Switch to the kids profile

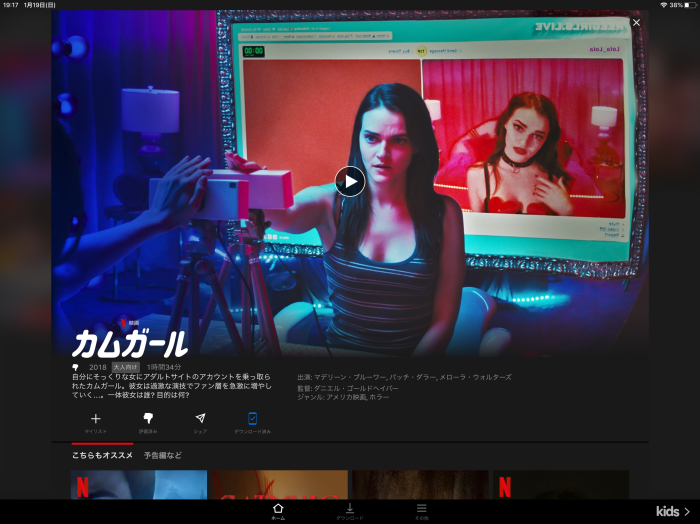(673, 512)
